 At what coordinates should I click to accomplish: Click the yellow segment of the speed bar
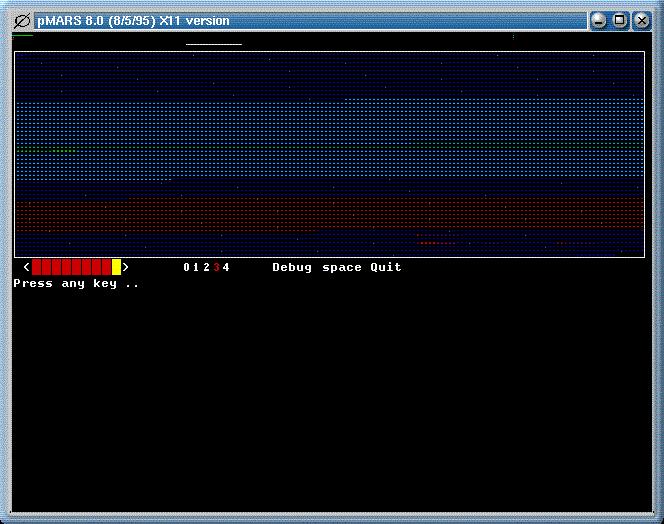116,267
